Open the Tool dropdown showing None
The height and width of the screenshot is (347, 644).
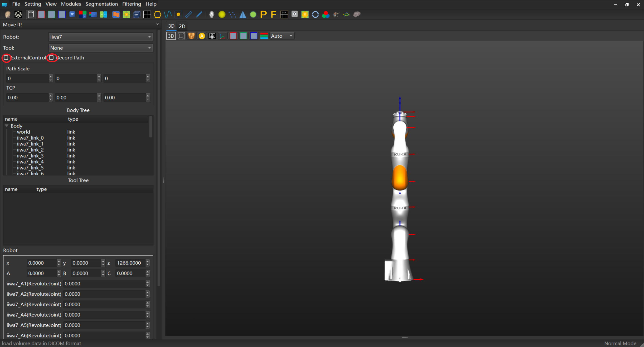[101, 48]
